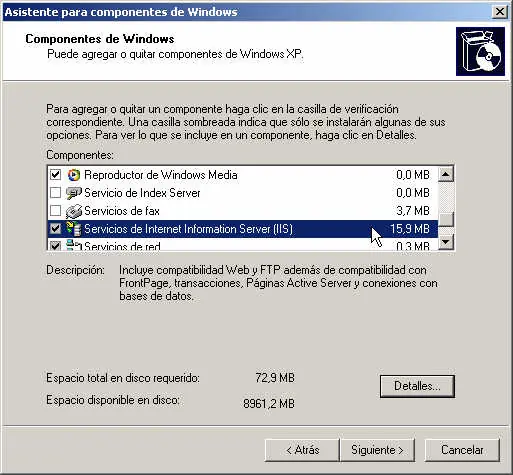
Task: Select the Servicio de Index Server row
Action: (x=243, y=193)
